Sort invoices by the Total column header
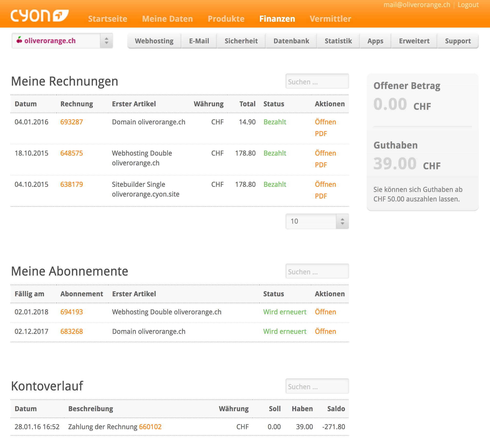Image resolution: width=490 pixels, height=448 pixels. 247,104
